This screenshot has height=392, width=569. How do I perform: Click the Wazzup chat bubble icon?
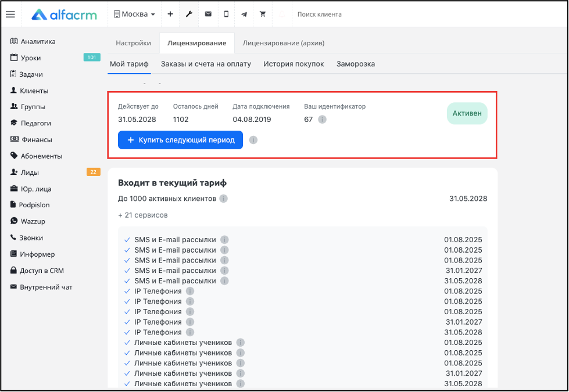point(14,221)
